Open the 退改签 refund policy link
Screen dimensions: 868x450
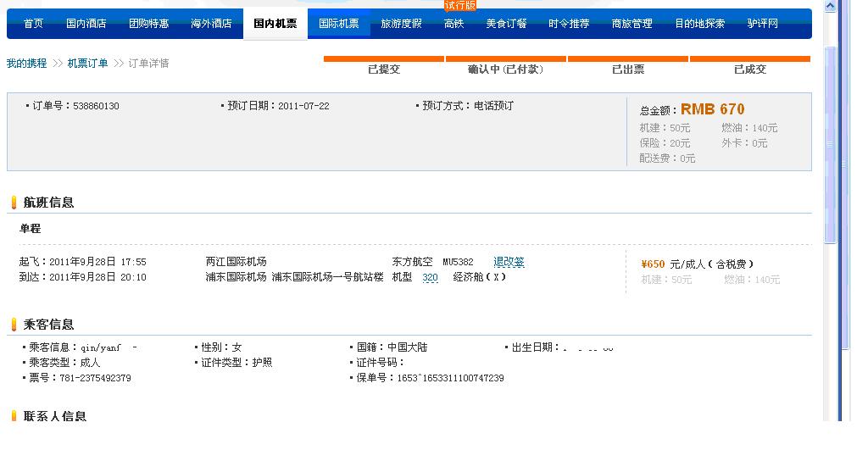tap(509, 263)
